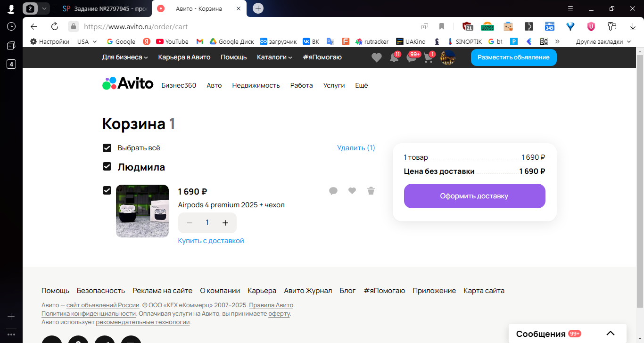Open 'Карьера в Авито' top link
The height and width of the screenshot is (343, 644).
click(x=184, y=57)
